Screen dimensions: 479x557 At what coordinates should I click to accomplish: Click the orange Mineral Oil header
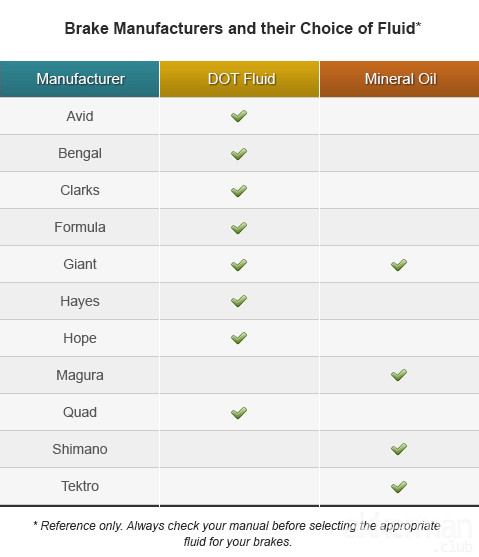click(x=399, y=79)
